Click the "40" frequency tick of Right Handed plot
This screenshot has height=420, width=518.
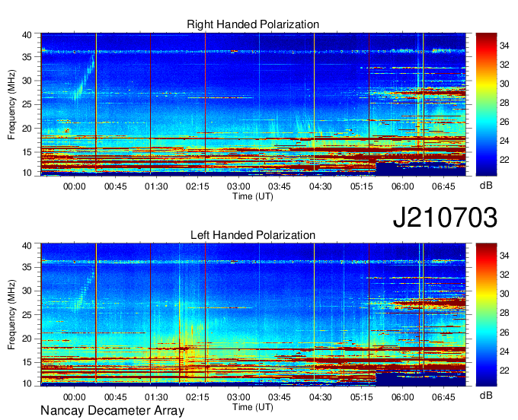pyautogui.click(x=27, y=35)
